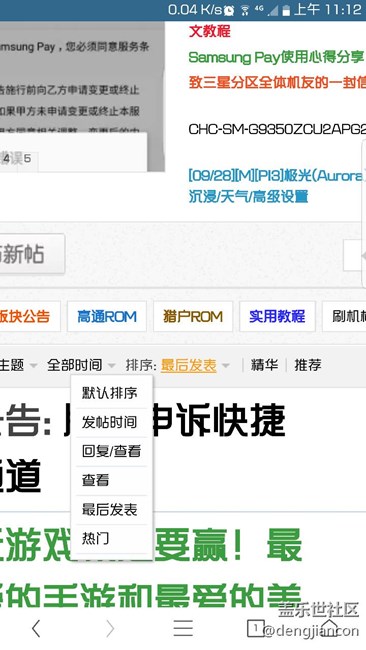The height and width of the screenshot is (650, 366).
Task: Open the 高通ROM category tab
Action: (x=107, y=317)
